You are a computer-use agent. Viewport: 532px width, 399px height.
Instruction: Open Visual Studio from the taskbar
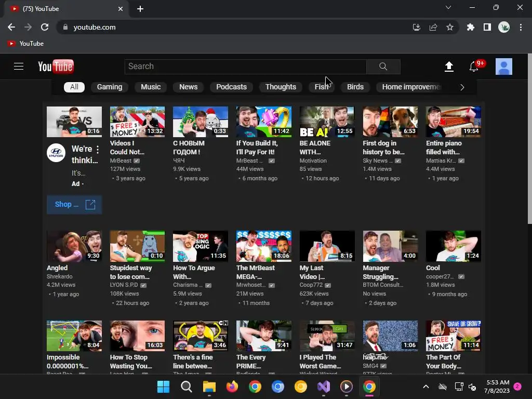(x=324, y=387)
